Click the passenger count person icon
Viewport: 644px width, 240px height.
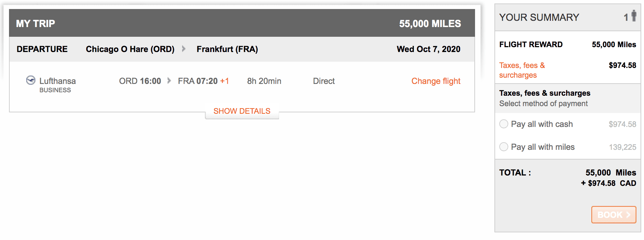[635, 16]
